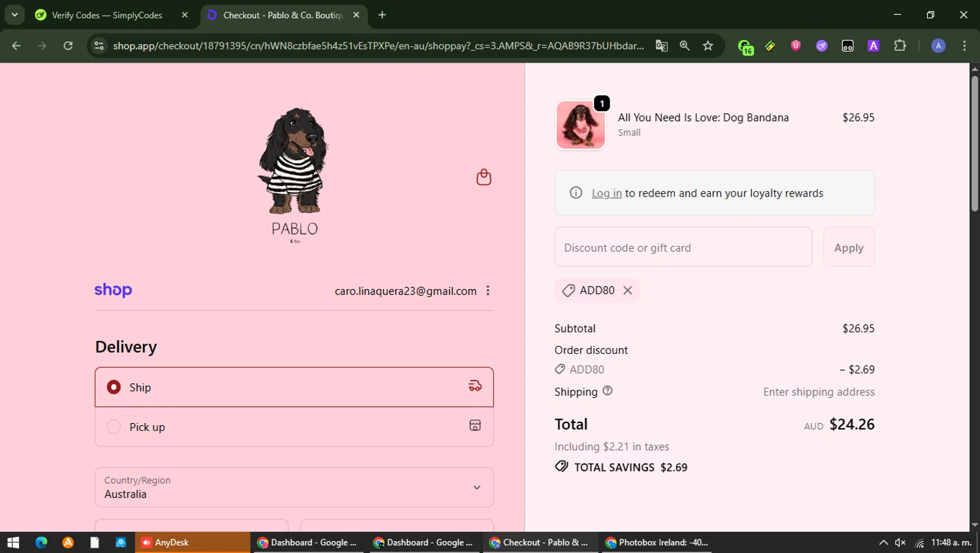The height and width of the screenshot is (553, 980).
Task: Open the account options three-dot menu
Action: pos(488,291)
